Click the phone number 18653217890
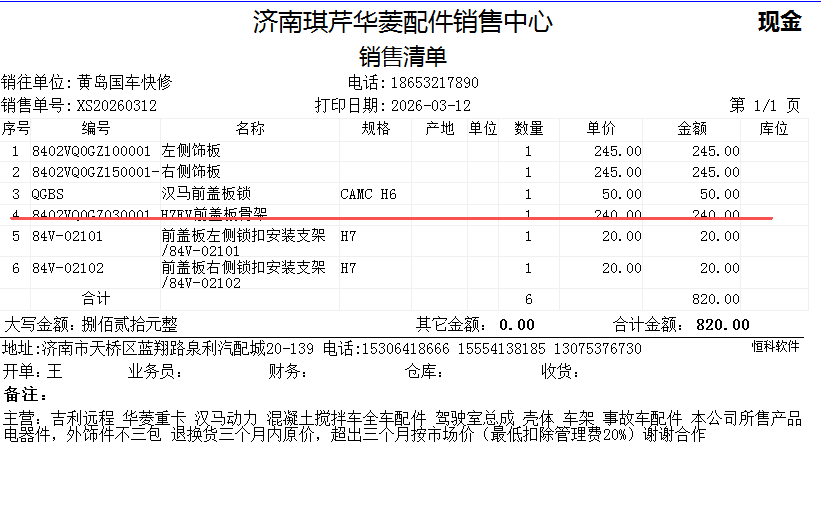The image size is (821, 515). 433,83
